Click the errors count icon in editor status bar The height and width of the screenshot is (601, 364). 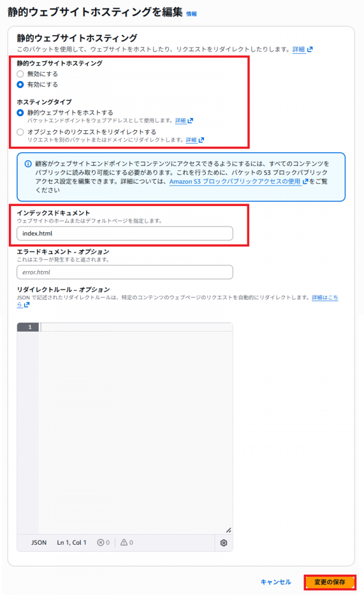[x=101, y=542]
